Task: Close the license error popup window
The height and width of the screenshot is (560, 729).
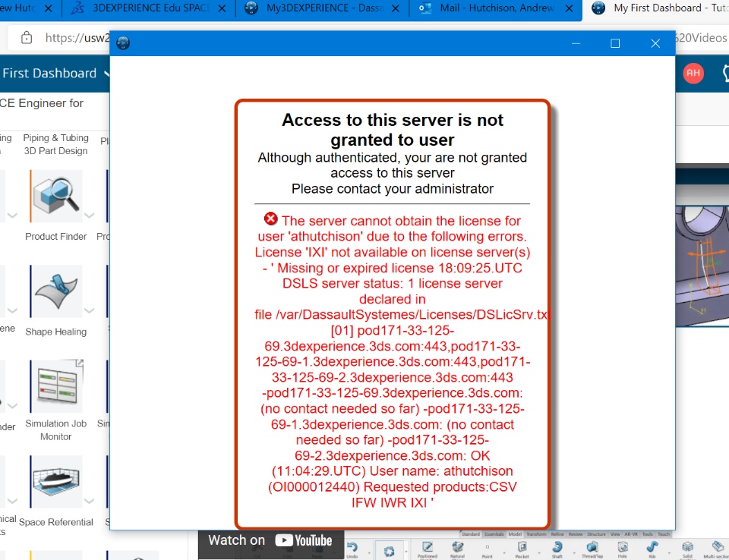Action: tap(655, 44)
